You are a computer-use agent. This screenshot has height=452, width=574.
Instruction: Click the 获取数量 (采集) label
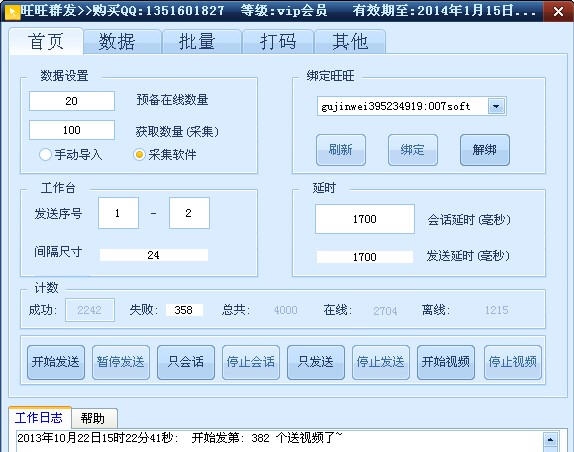177,131
